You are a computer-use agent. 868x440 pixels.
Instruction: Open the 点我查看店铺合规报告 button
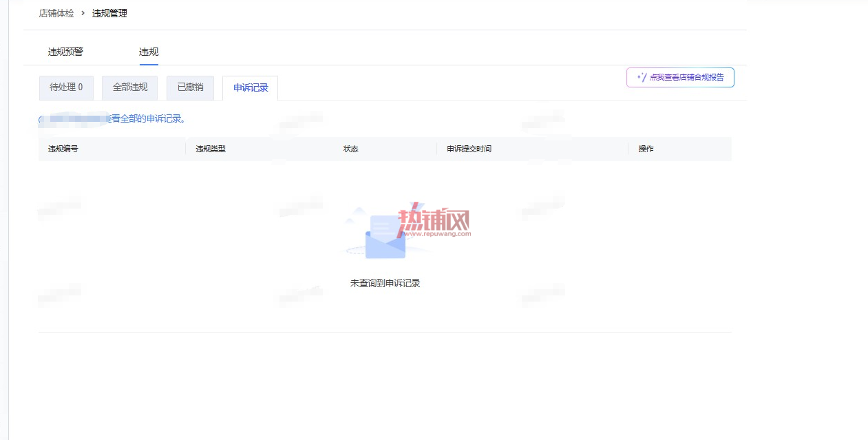[x=680, y=77]
